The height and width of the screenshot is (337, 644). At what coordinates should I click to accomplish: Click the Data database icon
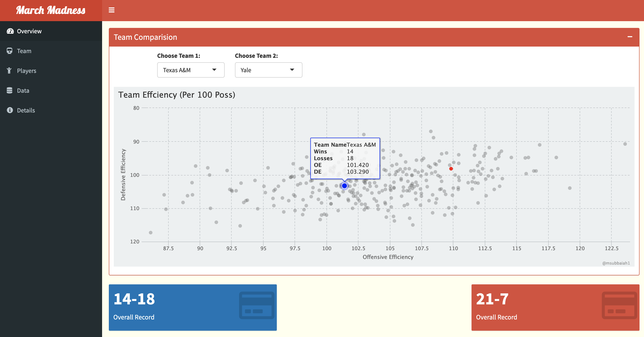point(9,90)
